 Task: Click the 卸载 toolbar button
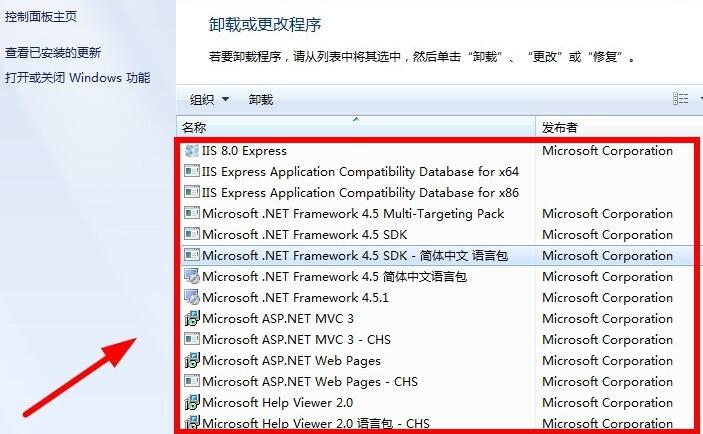pos(261,100)
